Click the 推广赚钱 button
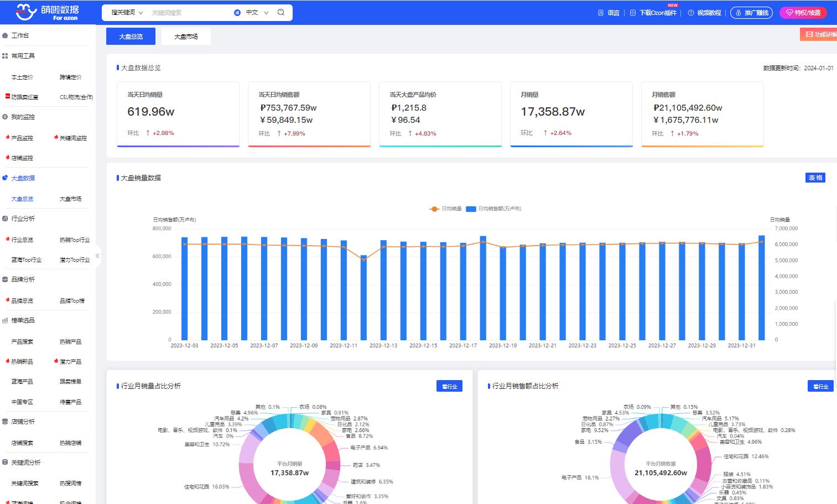837x504 pixels. tap(752, 13)
